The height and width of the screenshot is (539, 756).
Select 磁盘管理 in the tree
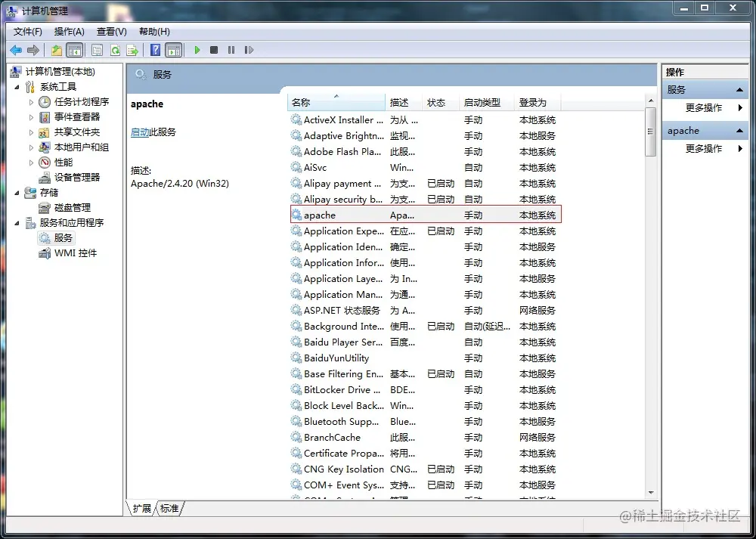coord(65,208)
